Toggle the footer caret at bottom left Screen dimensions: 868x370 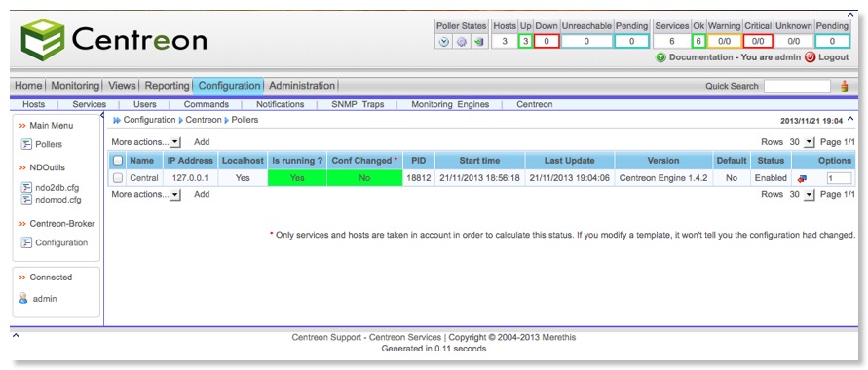tap(16, 335)
